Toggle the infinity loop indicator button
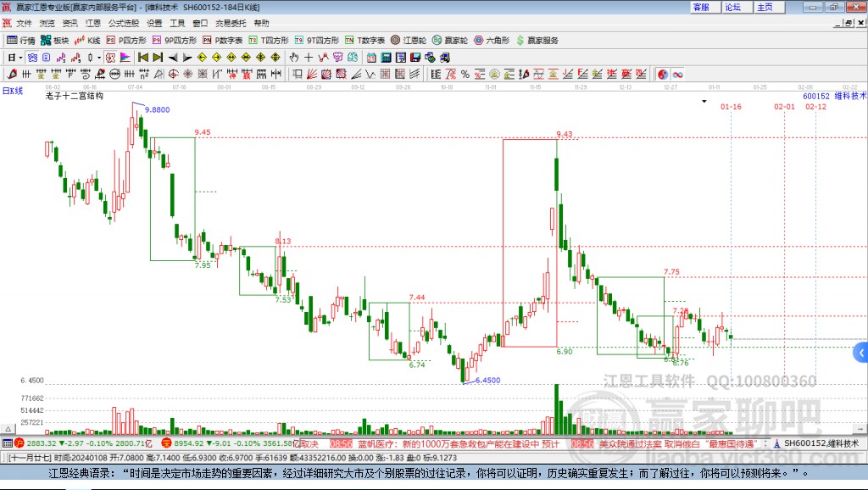This screenshot has height=490, width=868. coord(677,74)
